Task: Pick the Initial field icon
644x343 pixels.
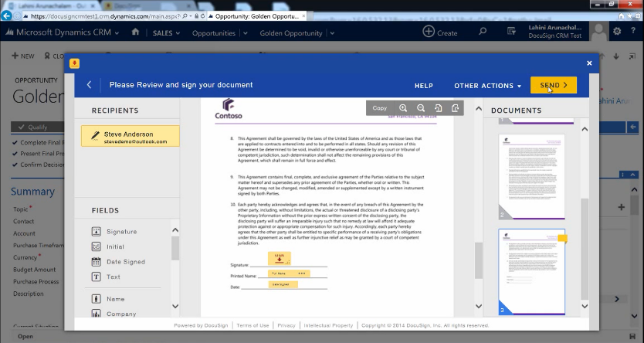Action: coord(96,246)
